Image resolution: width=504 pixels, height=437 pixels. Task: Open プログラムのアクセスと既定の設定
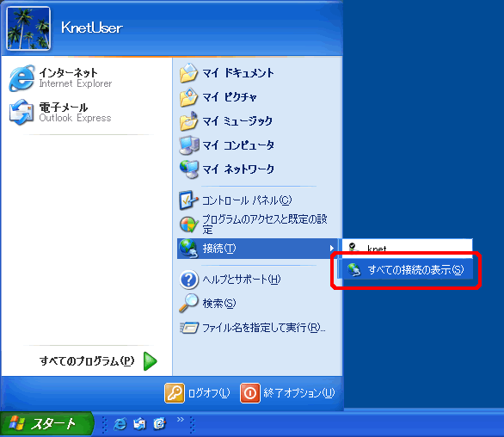point(257,225)
